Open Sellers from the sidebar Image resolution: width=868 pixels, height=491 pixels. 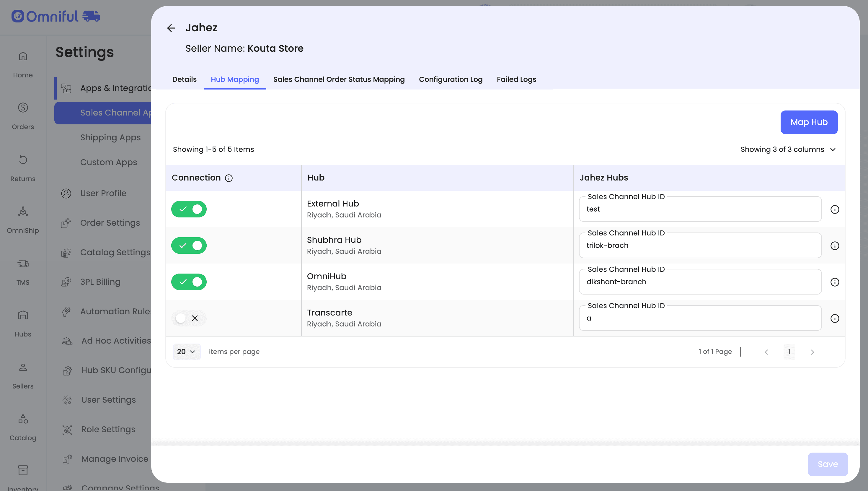(x=23, y=367)
